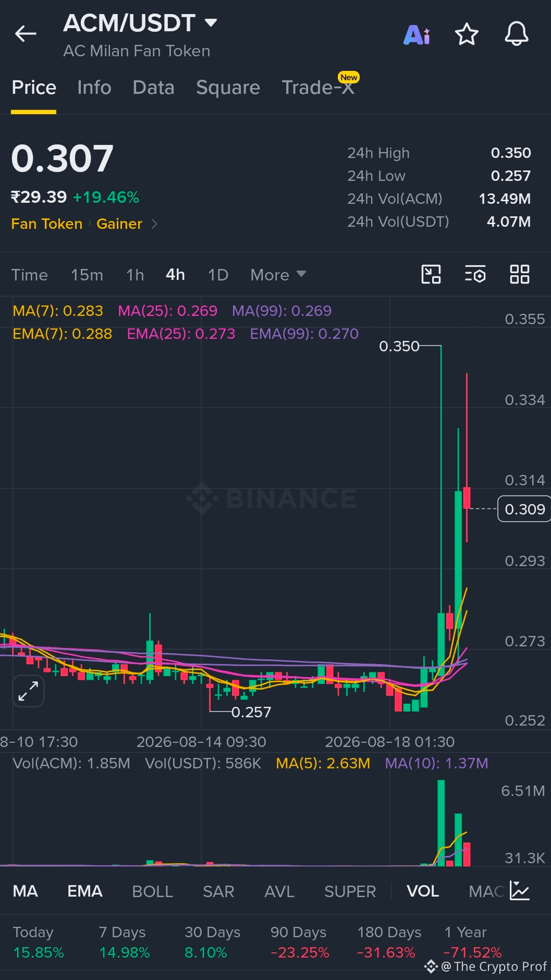This screenshot has width=551, height=980.
Task: Open the Gainer ranking link
Action: 119,224
